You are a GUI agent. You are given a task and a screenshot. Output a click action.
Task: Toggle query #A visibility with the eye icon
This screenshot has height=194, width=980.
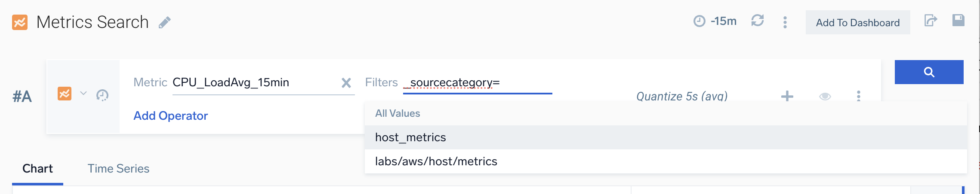[825, 96]
